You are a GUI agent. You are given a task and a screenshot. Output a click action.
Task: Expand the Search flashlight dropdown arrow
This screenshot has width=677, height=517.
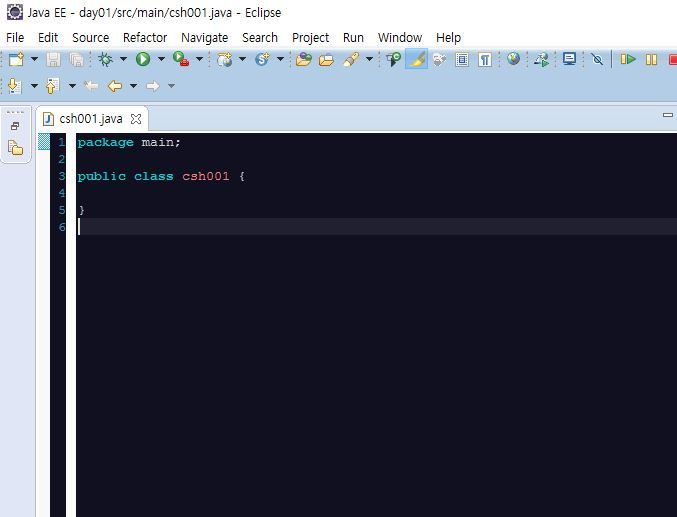click(369, 59)
